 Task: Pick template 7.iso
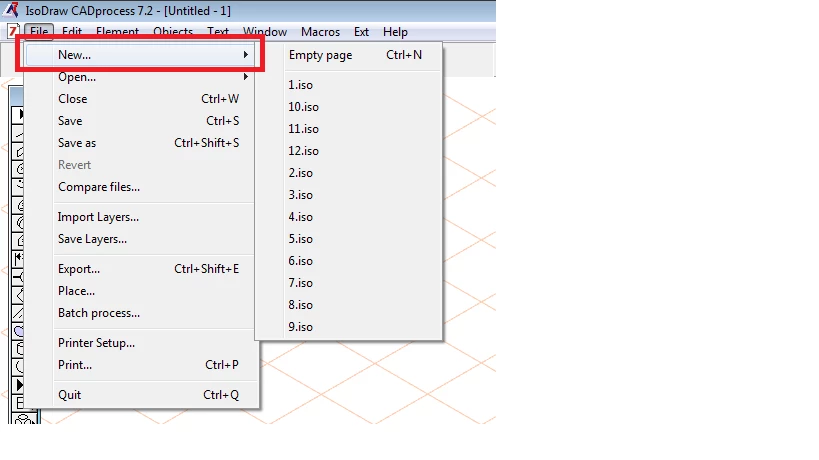[x=349, y=282]
